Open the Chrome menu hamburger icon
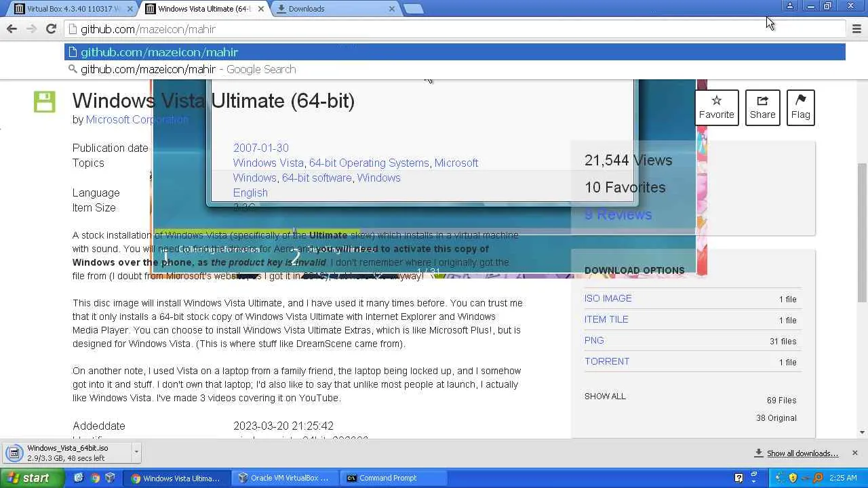 point(856,28)
